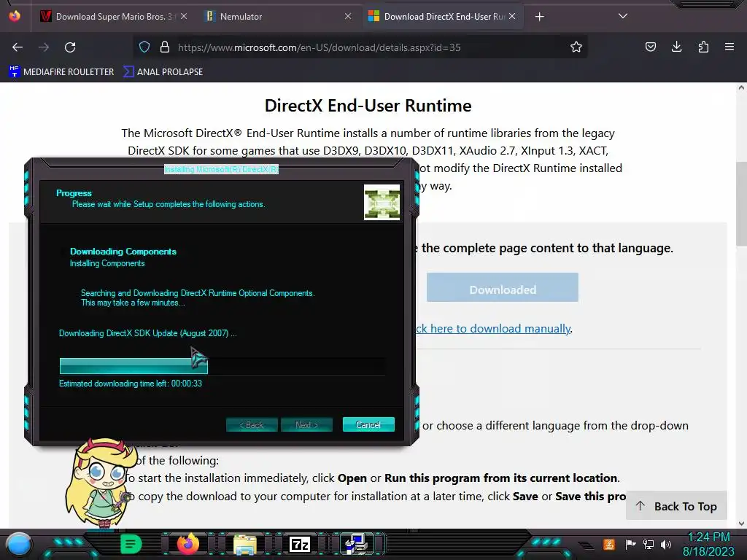Screen dimensions: 747x560
Task: Close the DirectX End-User Runtime tab
Action: [x=512, y=16]
